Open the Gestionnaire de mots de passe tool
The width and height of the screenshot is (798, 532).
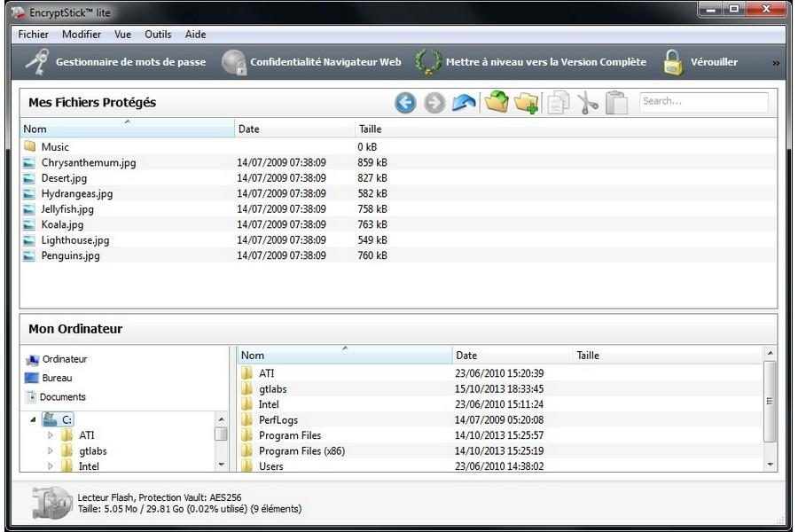(116, 62)
